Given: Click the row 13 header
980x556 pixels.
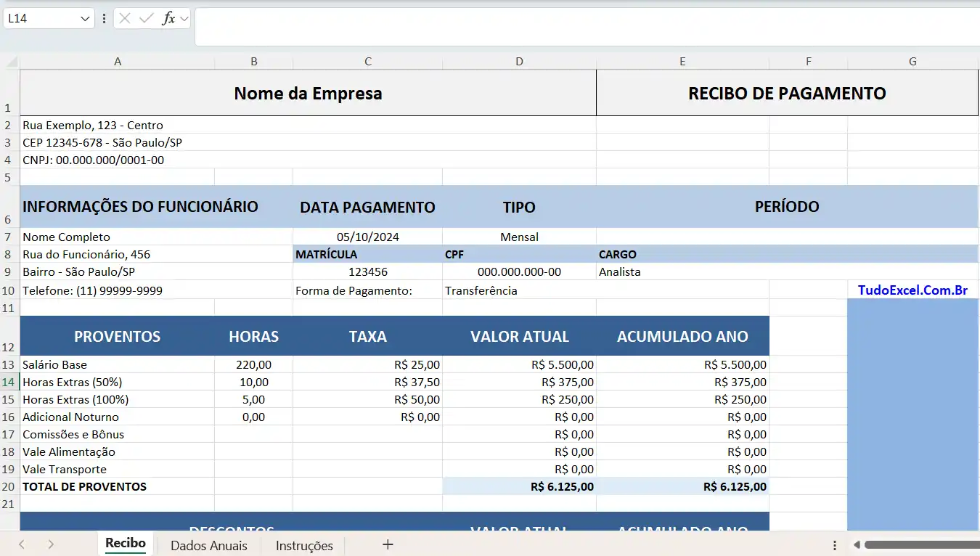Looking at the screenshot, I should [x=9, y=364].
